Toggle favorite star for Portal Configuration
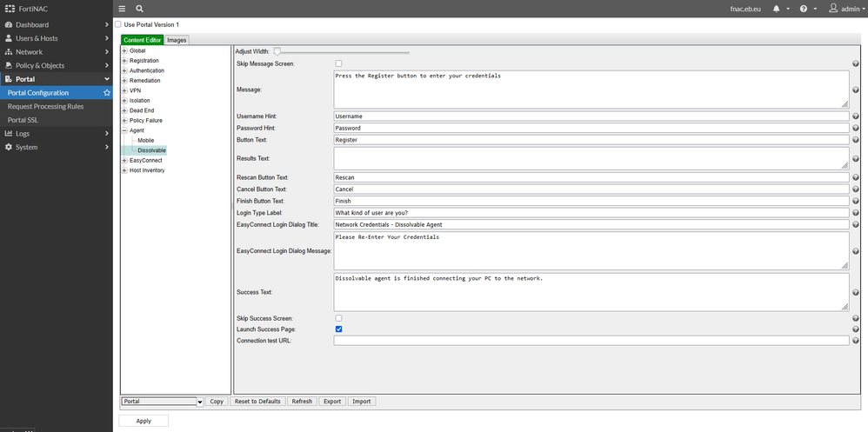This screenshot has height=432, width=868. tap(107, 93)
